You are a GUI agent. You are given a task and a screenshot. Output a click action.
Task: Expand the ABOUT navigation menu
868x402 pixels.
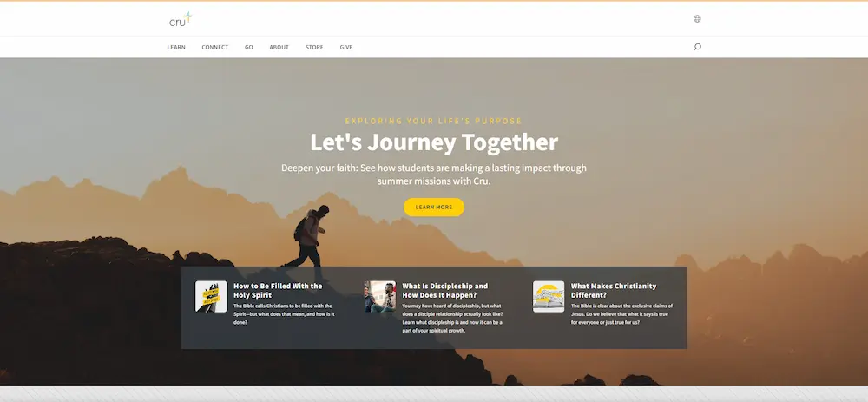(279, 47)
